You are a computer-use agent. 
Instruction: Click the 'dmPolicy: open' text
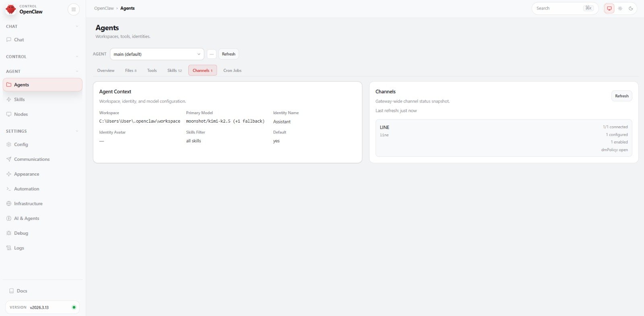615,150
